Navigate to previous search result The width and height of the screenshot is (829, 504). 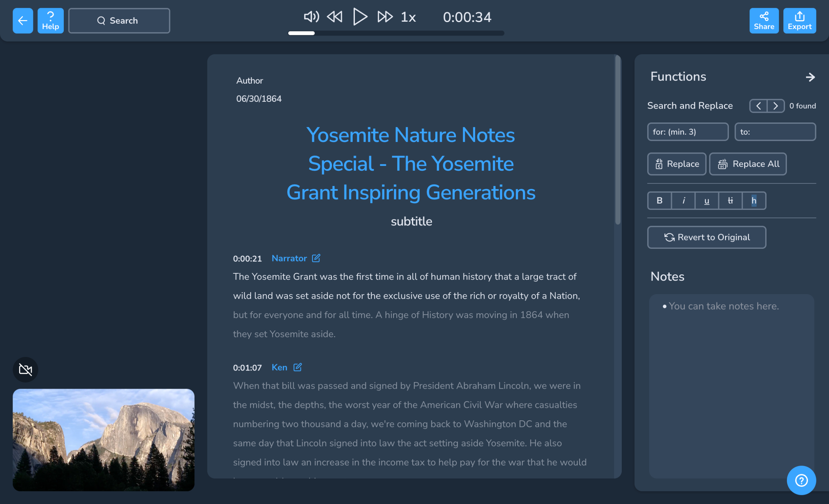(758, 105)
